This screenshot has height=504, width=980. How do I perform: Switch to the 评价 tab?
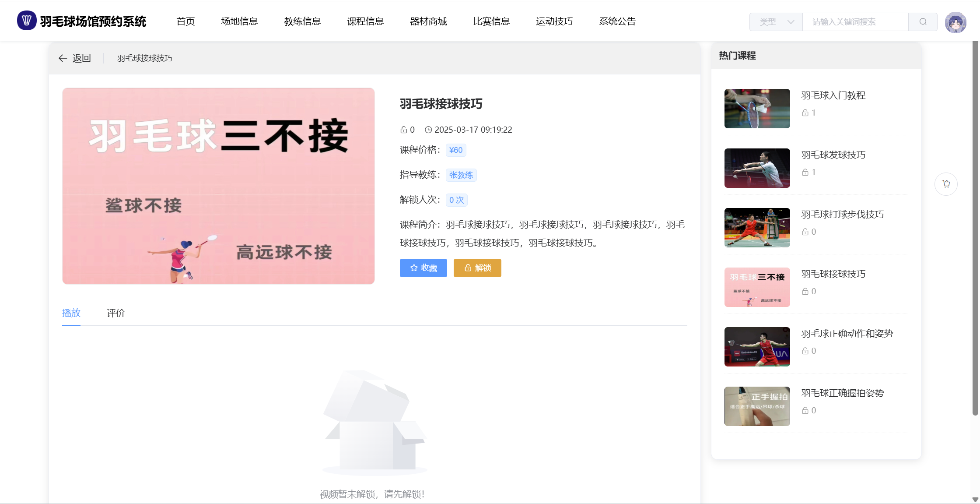[115, 313]
